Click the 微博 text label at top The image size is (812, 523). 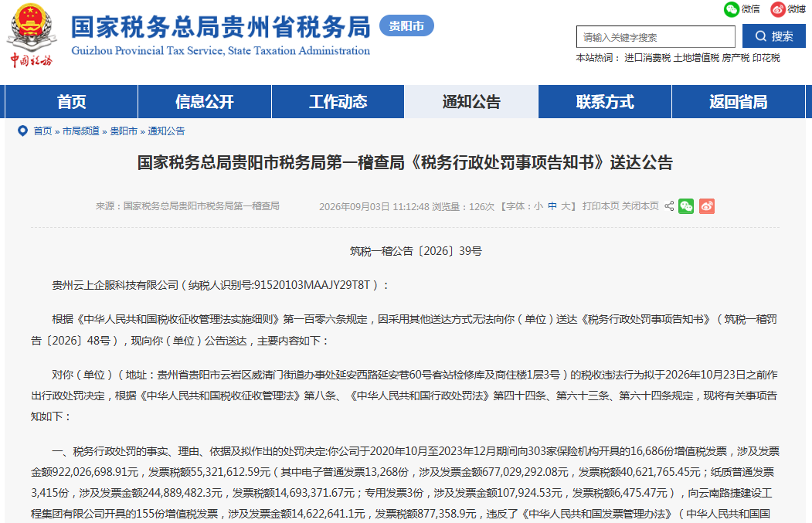797,8
